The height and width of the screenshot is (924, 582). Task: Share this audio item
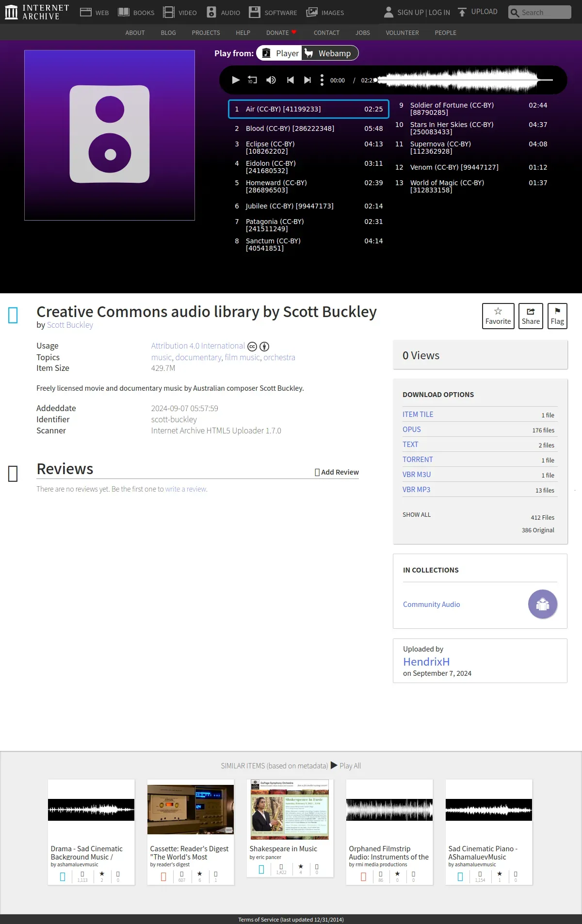click(x=531, y=316)
